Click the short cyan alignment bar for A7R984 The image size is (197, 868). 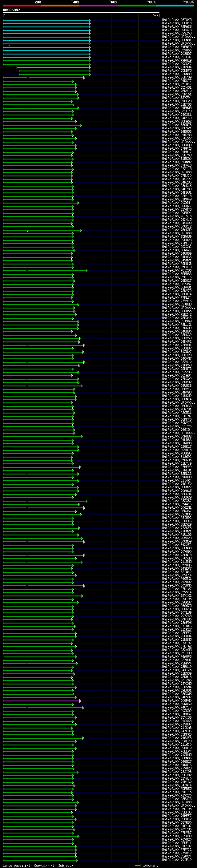click(54, 67)
